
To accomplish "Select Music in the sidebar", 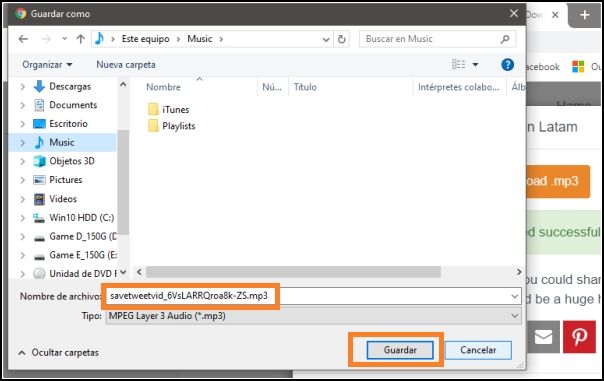I will 62,143.
